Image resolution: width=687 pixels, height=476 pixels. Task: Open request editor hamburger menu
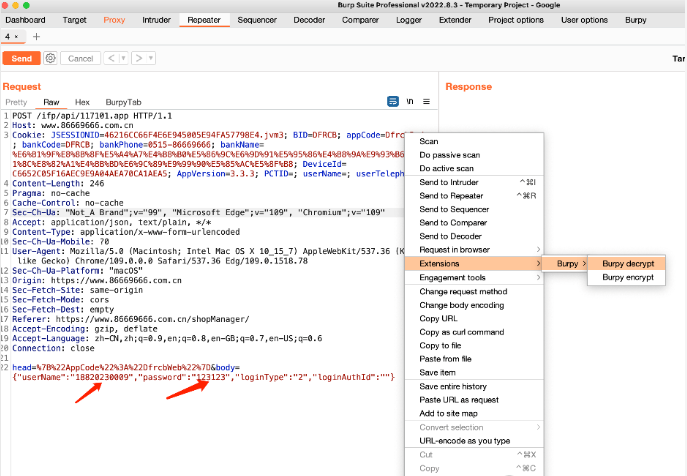point(426,102)
